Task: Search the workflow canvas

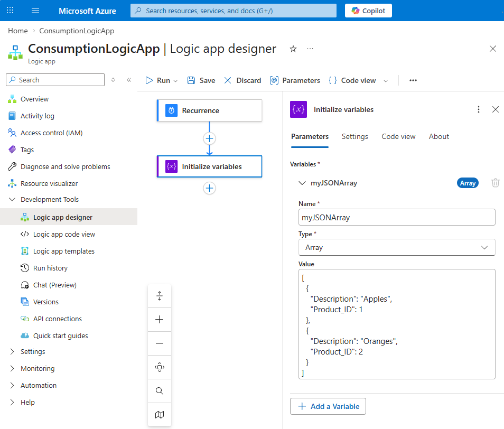Action: [160, 391]
